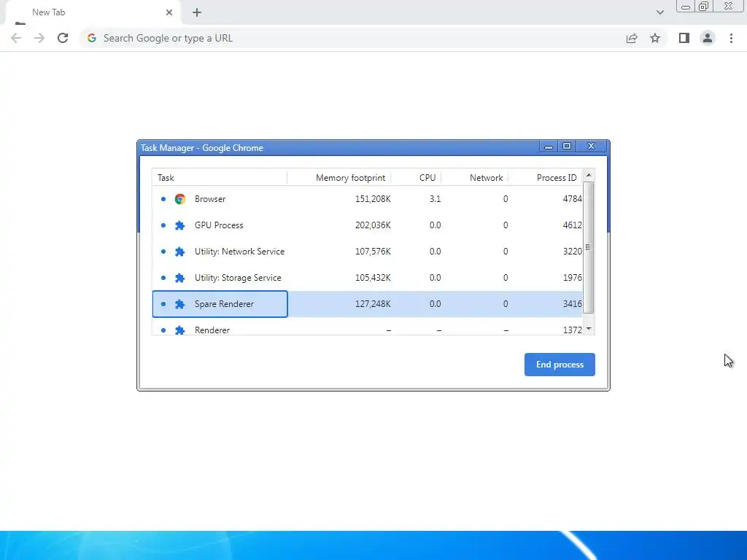Click process ID 4784
747x560 pixels.
[572, 199]
